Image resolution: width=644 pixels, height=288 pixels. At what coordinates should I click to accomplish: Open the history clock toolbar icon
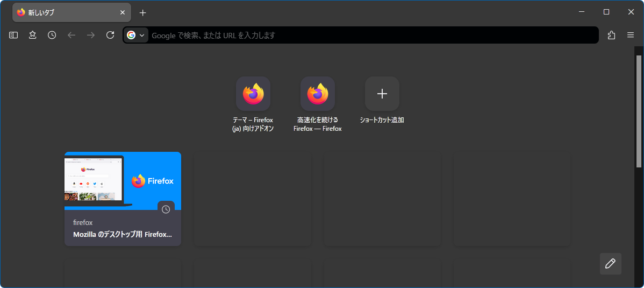[x=52, y=35]
